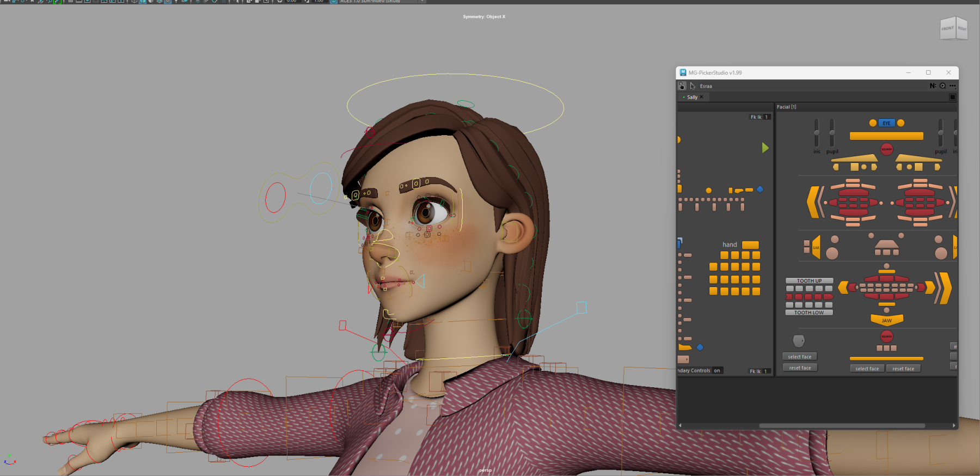
Task: Minimize the MG-PickerStudio window
Action: click(908, 72)
